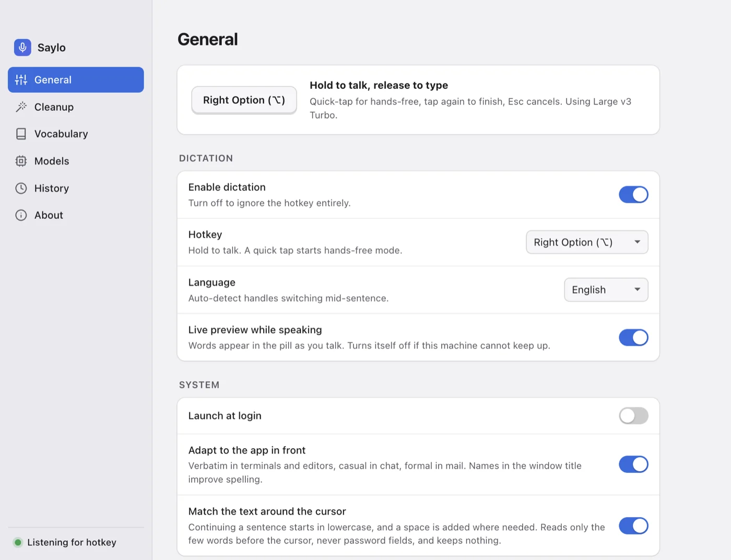Click the 'Adapt to the app in front' label
This screenshot has height=560, width=731.
(x=247, y=450)
